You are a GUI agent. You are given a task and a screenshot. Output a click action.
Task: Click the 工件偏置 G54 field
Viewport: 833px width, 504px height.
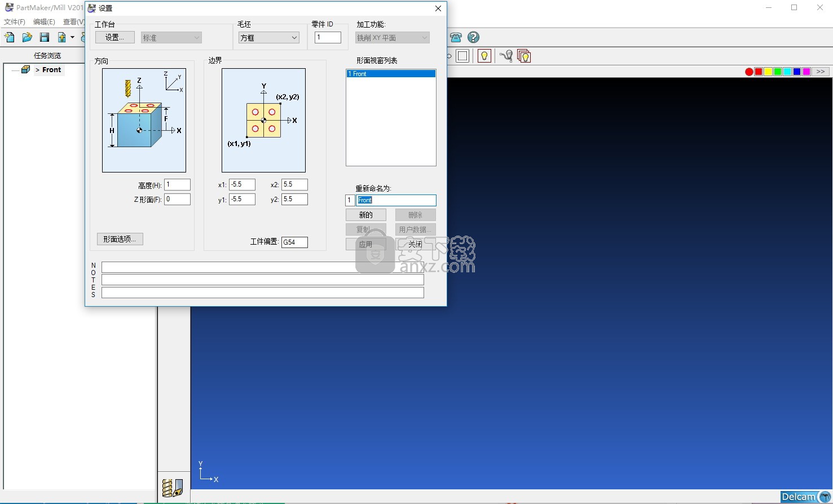294,242
